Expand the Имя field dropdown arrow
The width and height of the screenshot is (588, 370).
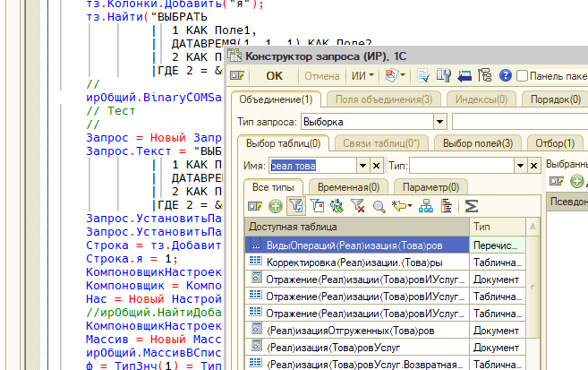pyautogui.click(x=363, y=165)
